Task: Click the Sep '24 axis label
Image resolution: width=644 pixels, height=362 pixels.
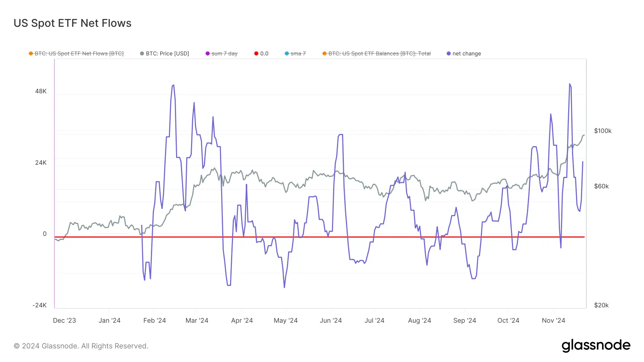Action: point(464,321)
